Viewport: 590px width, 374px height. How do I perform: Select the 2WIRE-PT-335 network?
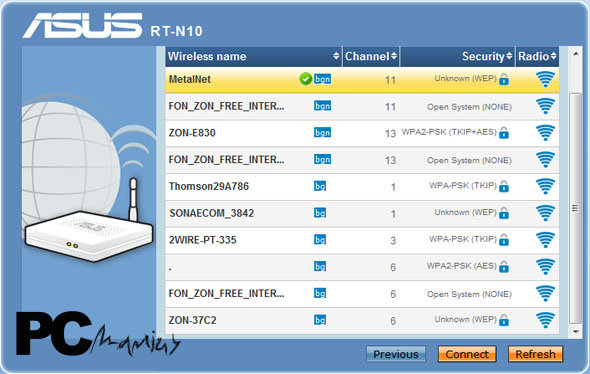[x=362, y=240]
